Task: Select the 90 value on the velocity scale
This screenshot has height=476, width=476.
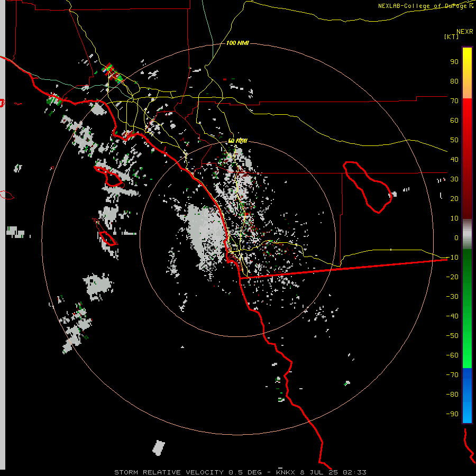Action: pos(454,62)
